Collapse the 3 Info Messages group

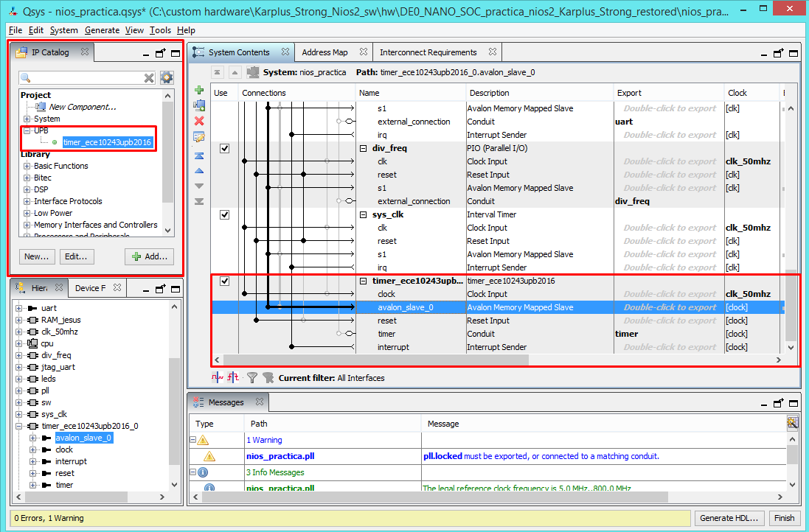[193, 472]
